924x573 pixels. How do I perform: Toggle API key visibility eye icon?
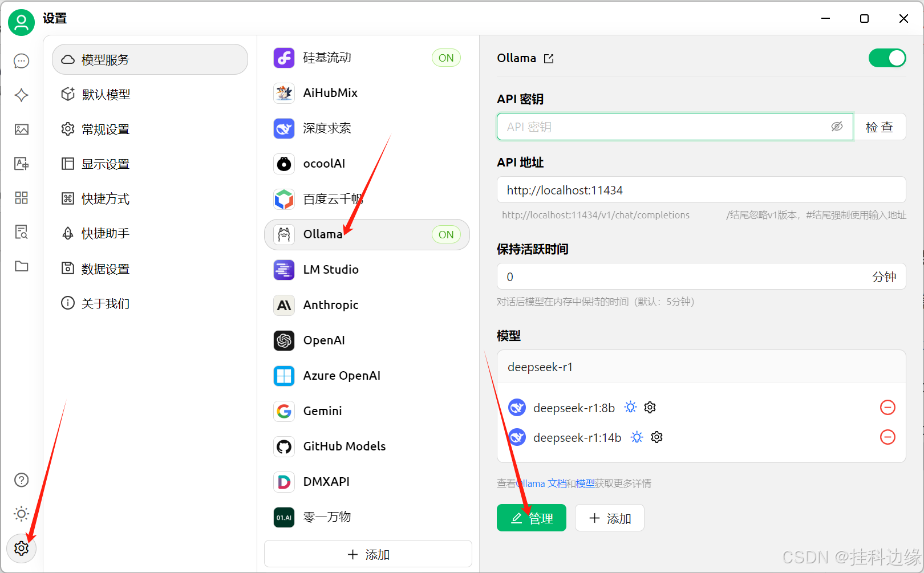pos(837,127)
